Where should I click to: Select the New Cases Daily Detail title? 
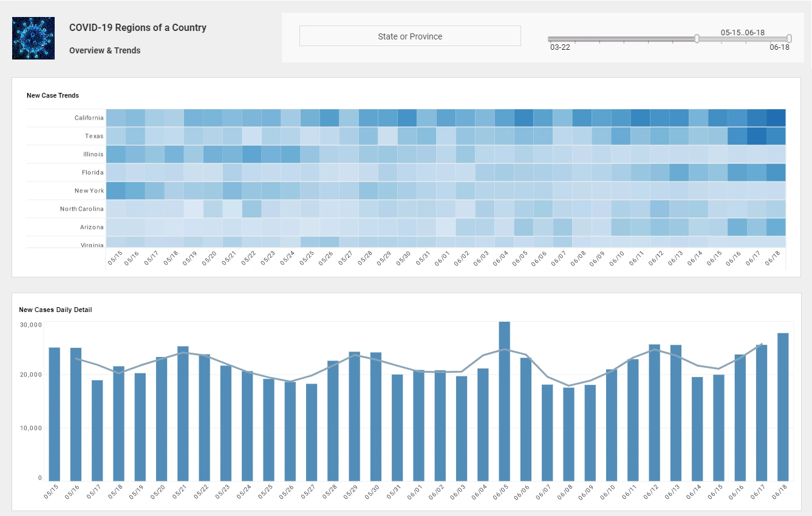55,310
